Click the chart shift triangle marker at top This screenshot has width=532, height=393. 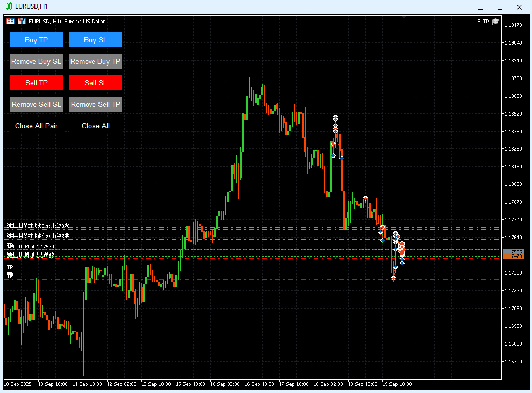tap(405, 17)
